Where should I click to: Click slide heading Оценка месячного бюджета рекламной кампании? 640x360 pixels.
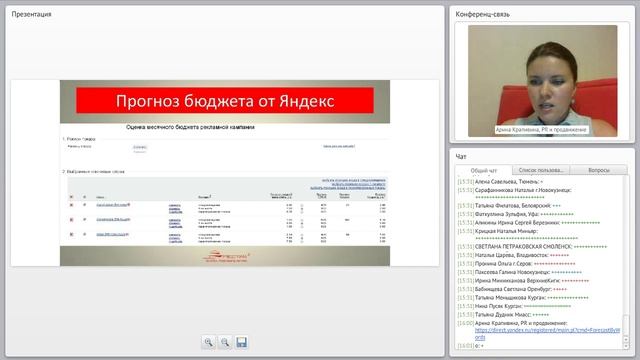click(x=190, y=127)
